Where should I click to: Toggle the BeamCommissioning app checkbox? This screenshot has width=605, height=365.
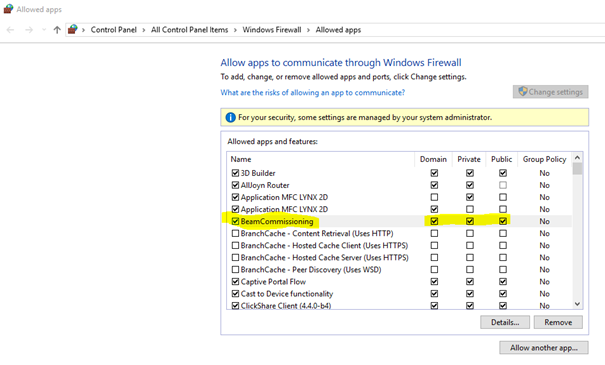[235, 221]
